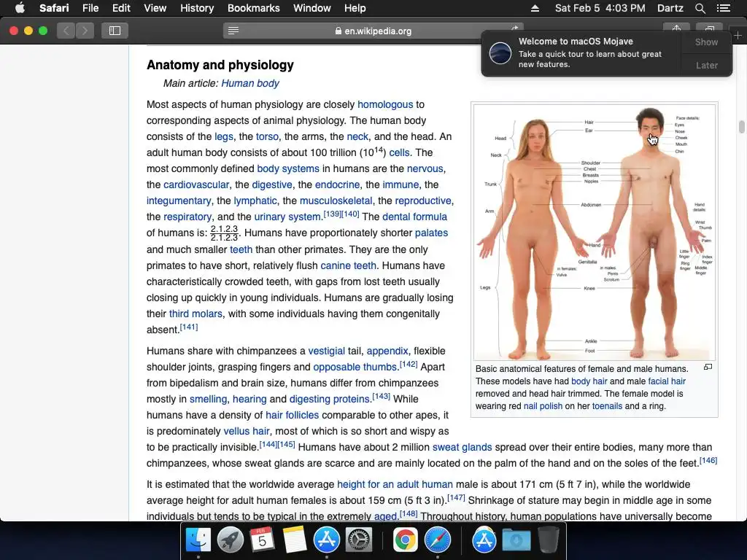
Task: Open Finder from the Dock
Action: tap(198, 540)
